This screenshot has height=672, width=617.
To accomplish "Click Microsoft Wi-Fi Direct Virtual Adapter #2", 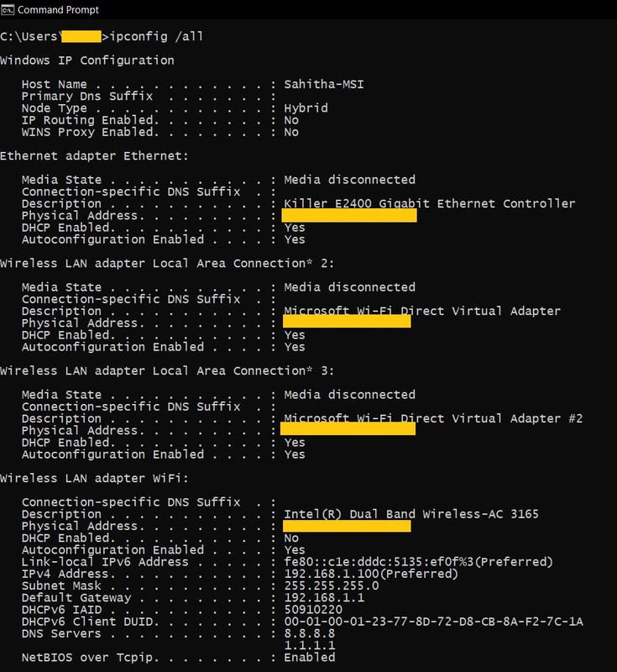I will (433, 417).
